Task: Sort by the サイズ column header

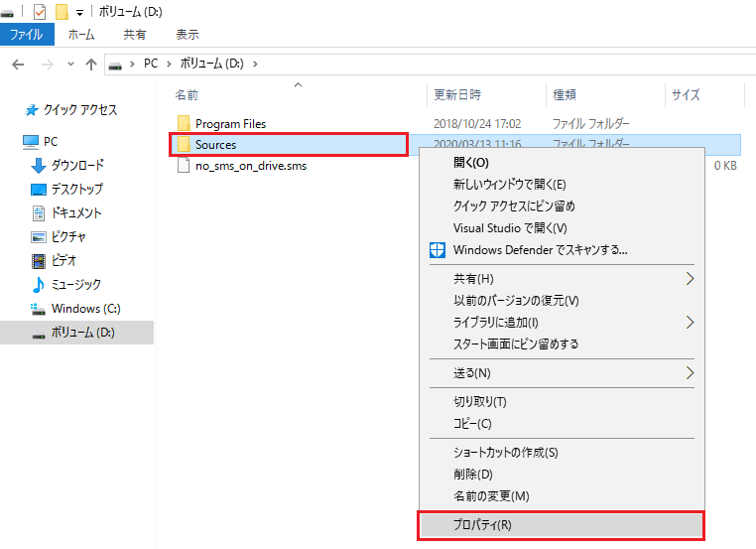Action: (686, 94)
